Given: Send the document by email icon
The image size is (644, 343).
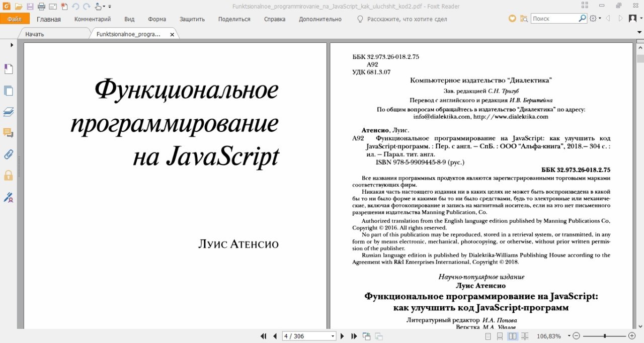Looking at the screenshot, I should [x=53, y=7].
